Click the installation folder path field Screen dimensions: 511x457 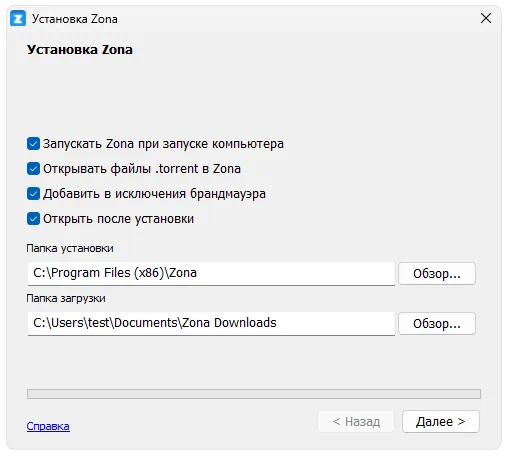point(211,273)
